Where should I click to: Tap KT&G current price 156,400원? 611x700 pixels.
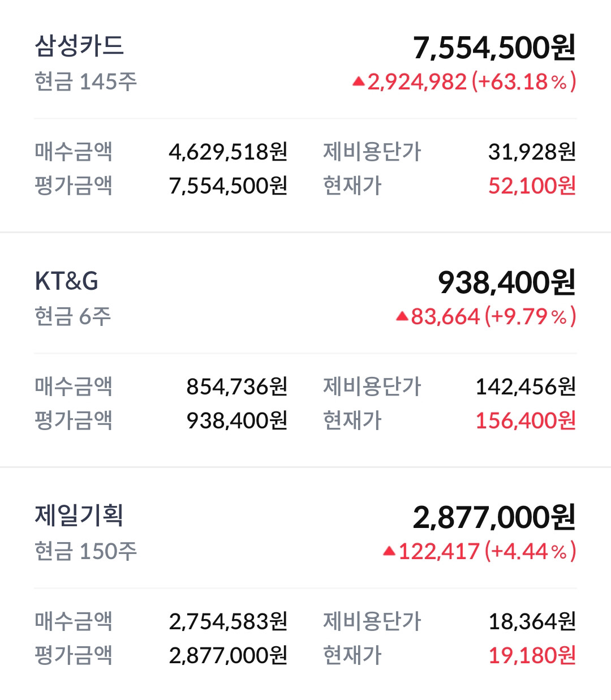click(526, 420)
